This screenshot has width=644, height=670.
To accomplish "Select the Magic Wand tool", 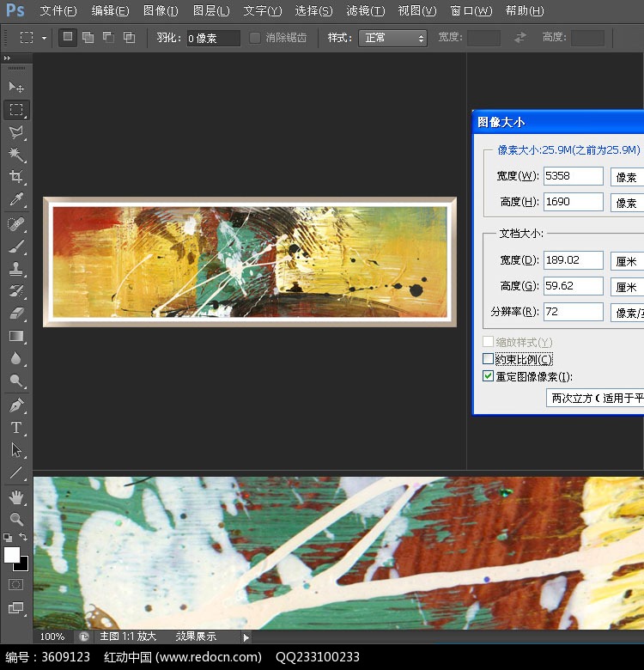I will click(16, 155).
